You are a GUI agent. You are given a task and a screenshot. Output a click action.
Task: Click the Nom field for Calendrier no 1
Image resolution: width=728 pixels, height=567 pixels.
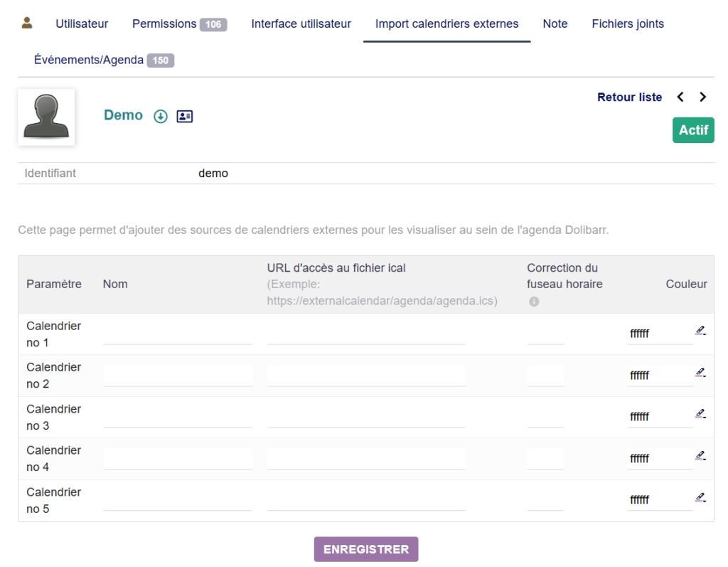[x=177, y=334]
